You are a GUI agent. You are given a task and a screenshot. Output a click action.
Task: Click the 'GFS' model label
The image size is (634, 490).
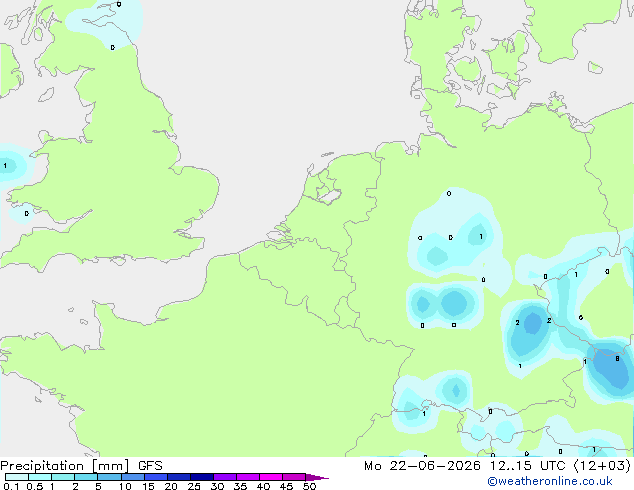[x=150, y=466]
